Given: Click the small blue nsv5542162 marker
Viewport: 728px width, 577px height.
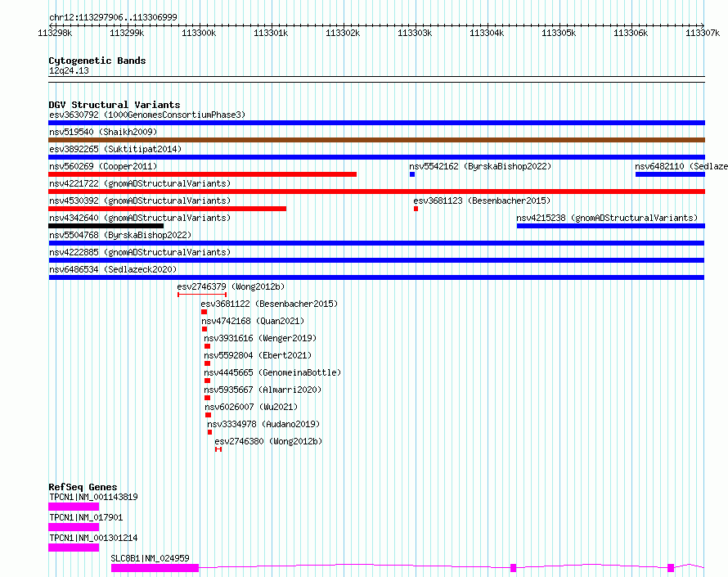Looking at the screenshot, I should [412, 174].
